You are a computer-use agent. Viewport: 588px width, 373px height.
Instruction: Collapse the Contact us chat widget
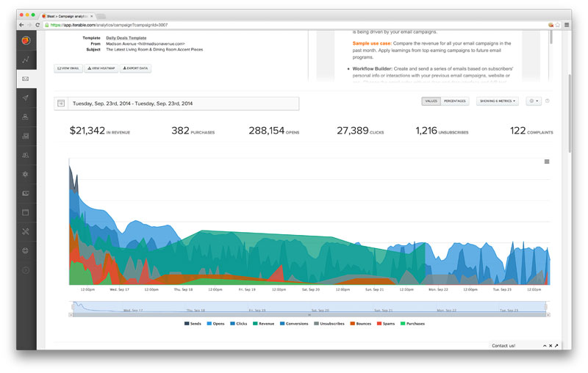(545, 345)
